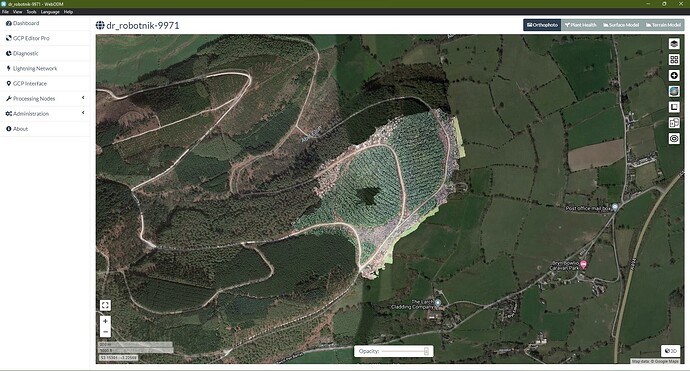The height and width of the screenshot is (371, 690).
Task: Open the About page
Action: pos(44,129)
